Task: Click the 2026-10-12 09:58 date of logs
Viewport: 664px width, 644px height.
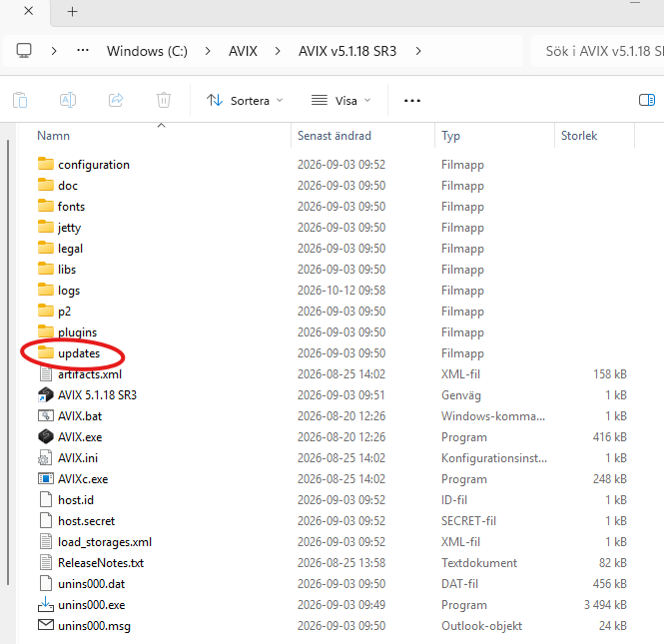Action: [341, 290]
